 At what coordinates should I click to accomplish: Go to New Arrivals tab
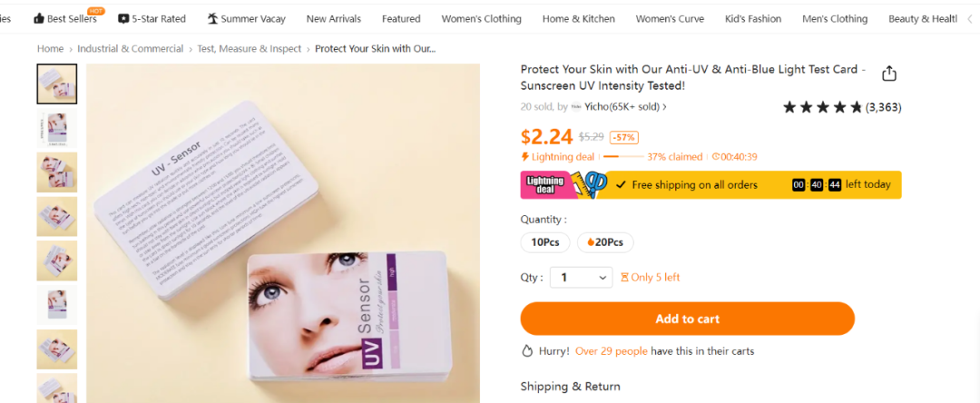tap(333, 18)
